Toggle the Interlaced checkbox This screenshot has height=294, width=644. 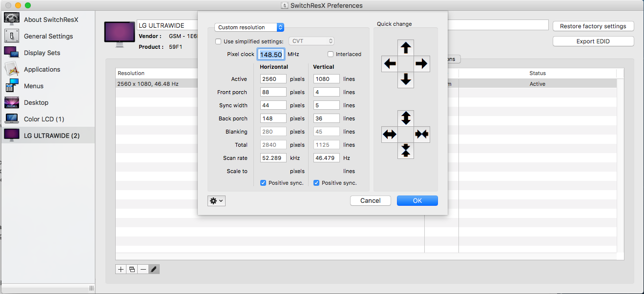pos(331,54)
